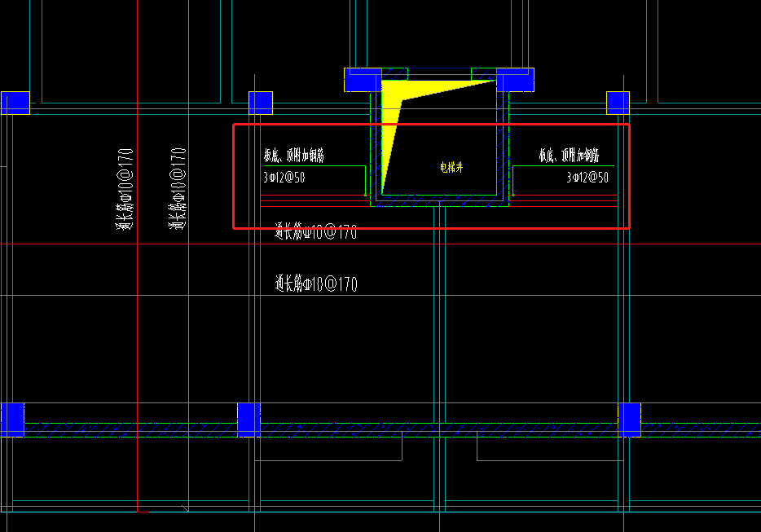Screen dimensions: 761x532
Task: Select the upper horizontal 通长筋Φ10@170 label
Action: [316, 231]
